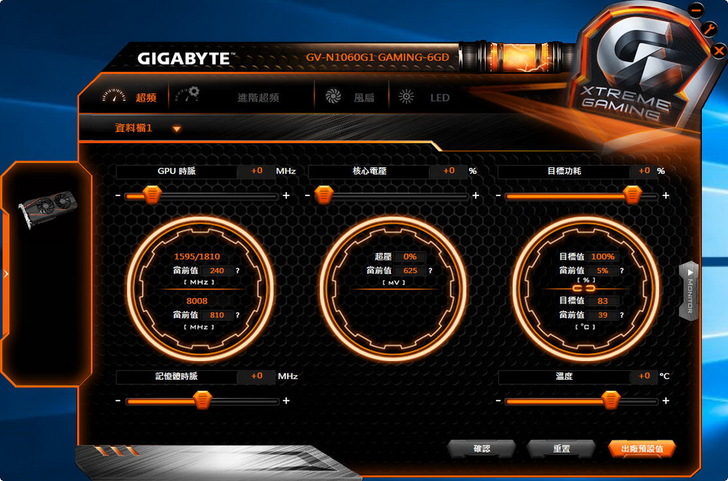The width and height of the screenshot is (728, 481).
Task: Click the 溫度 +0 value field
Action: coord(644,376)
